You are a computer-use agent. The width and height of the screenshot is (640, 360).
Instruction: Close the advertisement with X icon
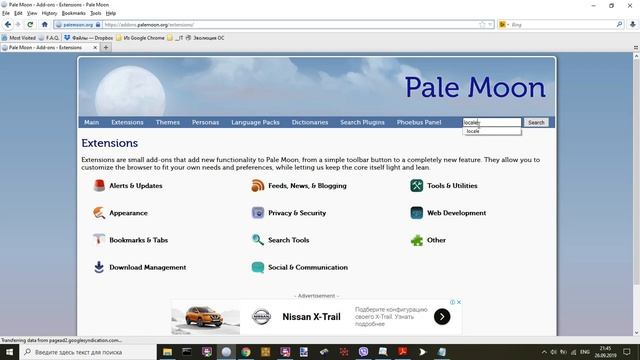pos(459,302)
